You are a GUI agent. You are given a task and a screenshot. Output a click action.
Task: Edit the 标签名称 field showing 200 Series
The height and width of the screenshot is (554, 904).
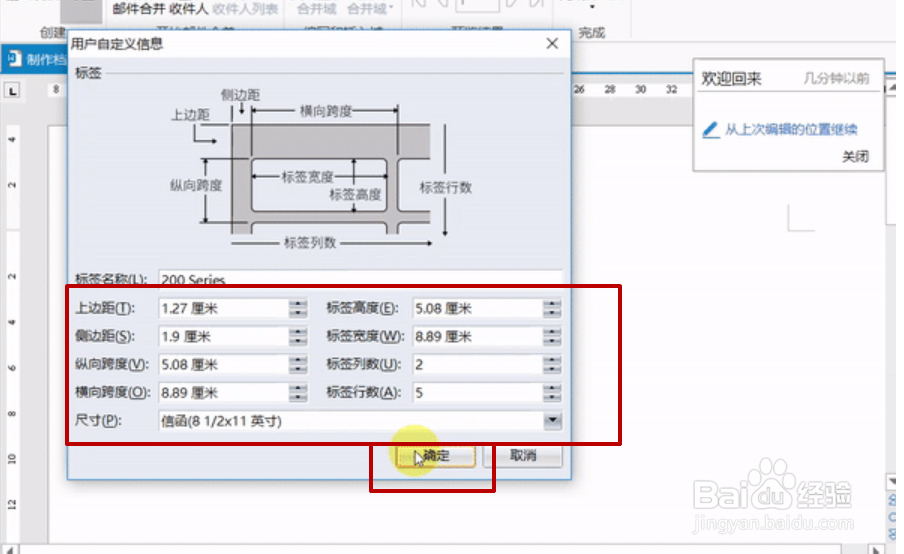(360, 280)
